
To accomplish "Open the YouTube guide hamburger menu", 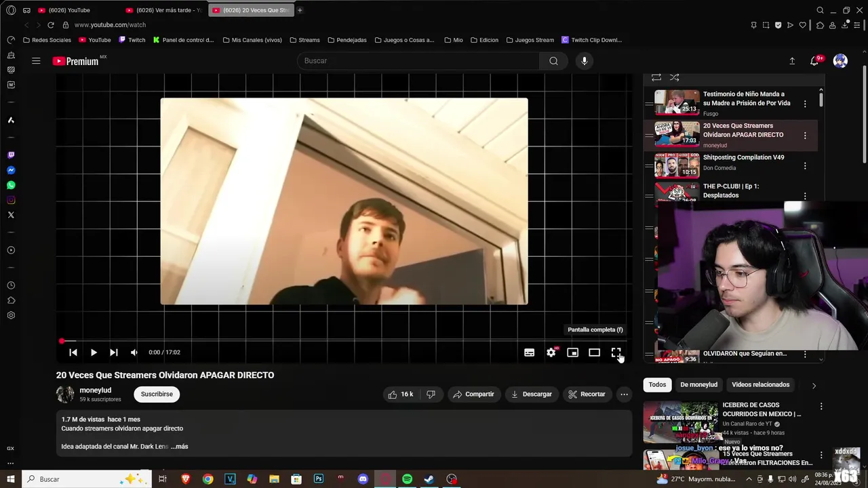I will pos(36,61).
